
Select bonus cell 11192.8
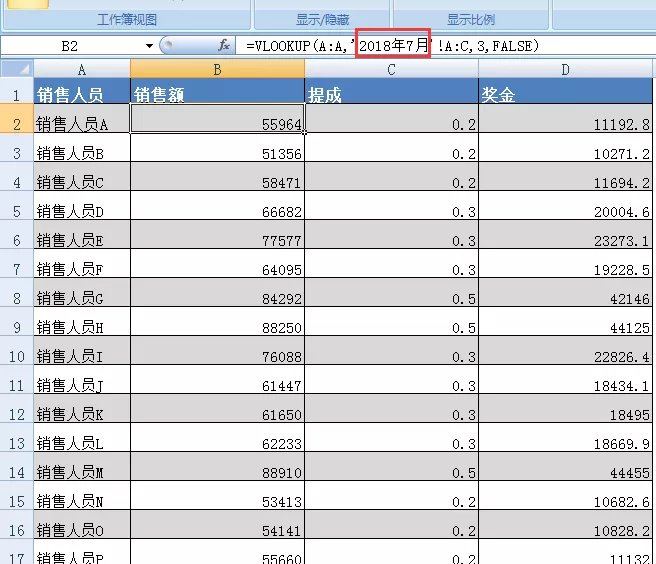point(565,119)
